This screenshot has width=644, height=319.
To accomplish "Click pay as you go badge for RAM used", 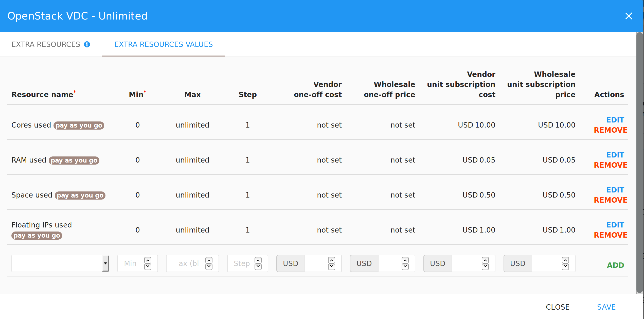I will [74, 161].
